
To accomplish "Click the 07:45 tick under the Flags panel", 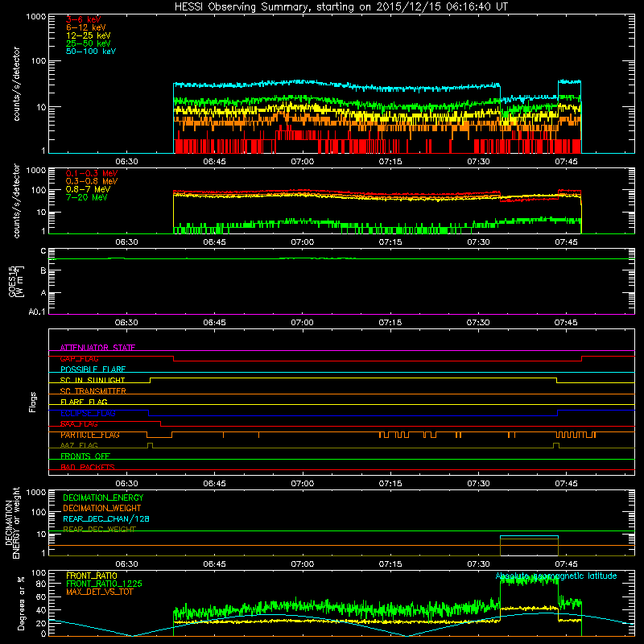I will [x=566, y=484].
